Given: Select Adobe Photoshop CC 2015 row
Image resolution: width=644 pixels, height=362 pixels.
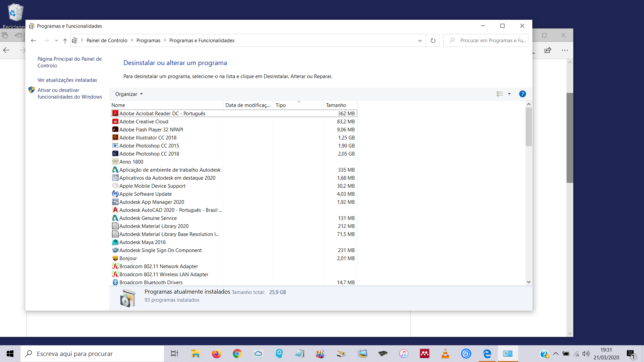Looking at the screenshot, I should click(x=234, y=145).
